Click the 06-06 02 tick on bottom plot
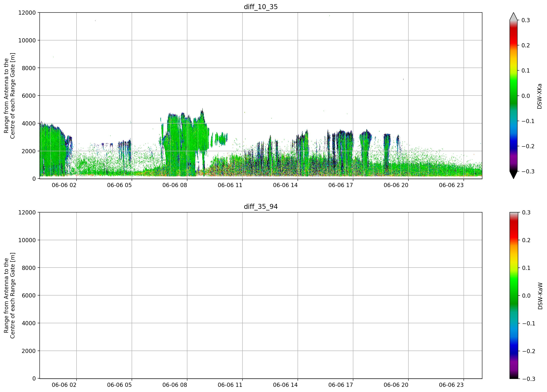This screenshot has width=547, height=392. (x=64, y=385)
